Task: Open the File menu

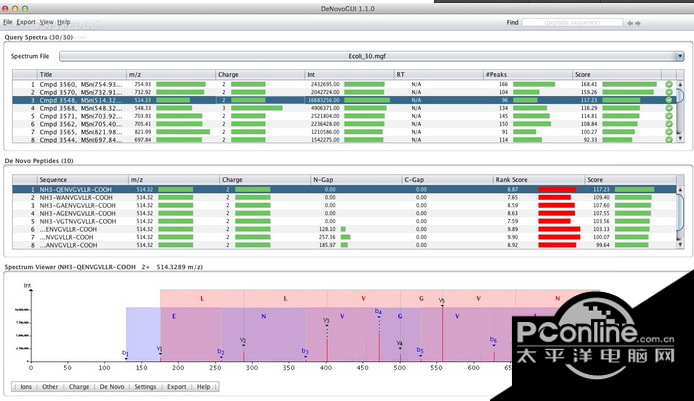Action: point(8,22)
